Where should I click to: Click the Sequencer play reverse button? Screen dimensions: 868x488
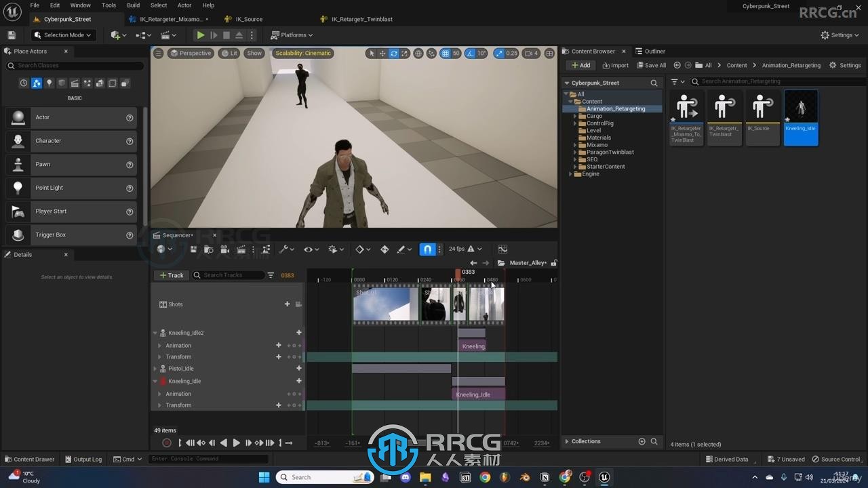coord(224,443)
